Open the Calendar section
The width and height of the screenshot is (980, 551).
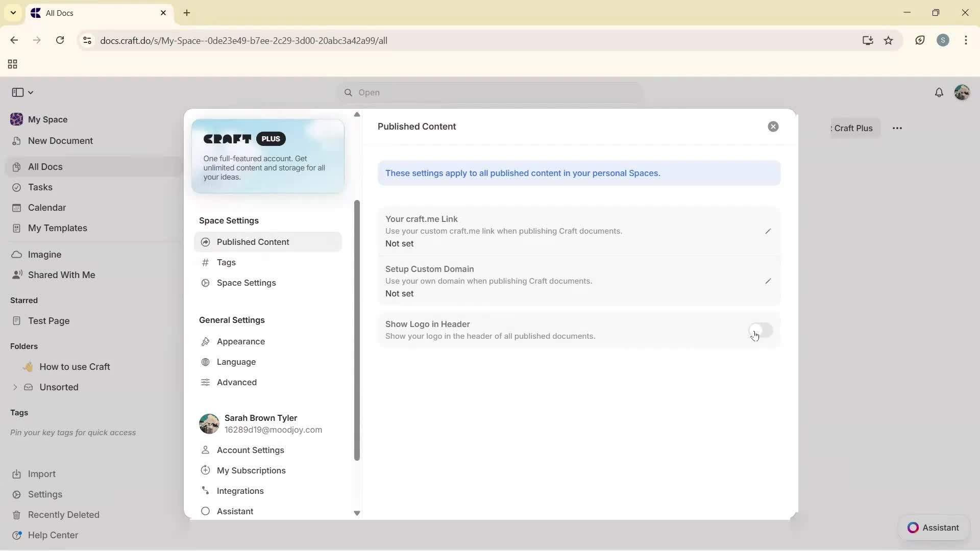point(46,207)
